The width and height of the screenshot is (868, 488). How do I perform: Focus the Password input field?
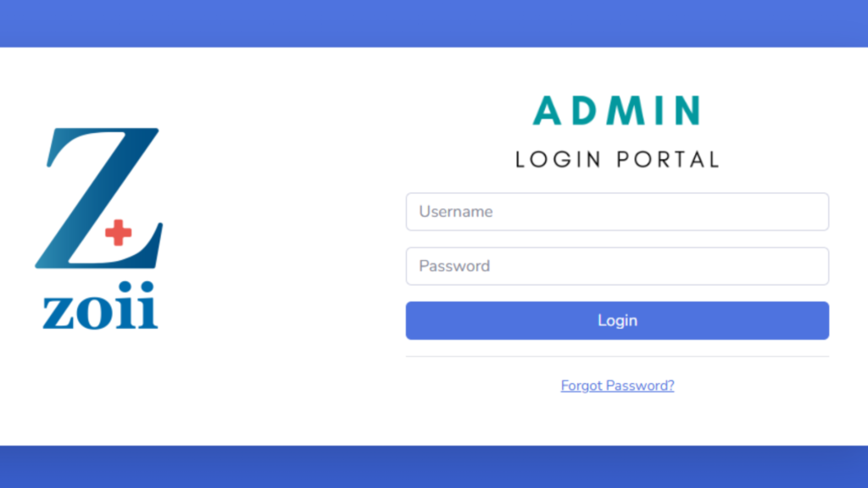(x=617, y=266)
